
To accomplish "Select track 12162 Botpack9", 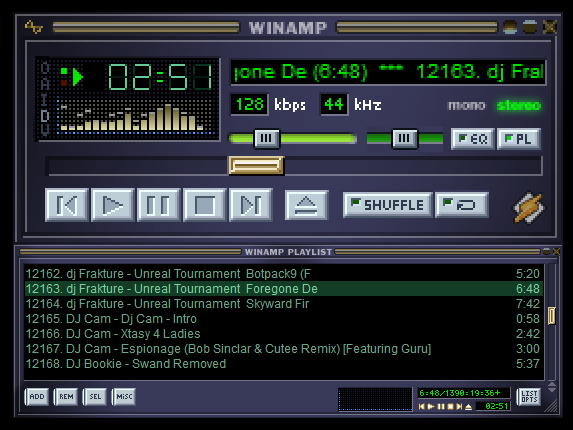I will click(x=283, y=274).
